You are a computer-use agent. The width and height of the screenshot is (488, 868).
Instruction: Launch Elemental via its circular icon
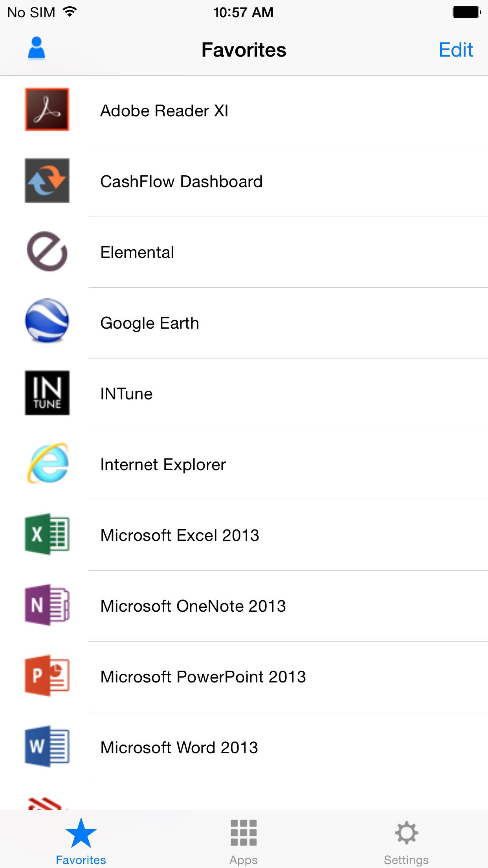pyautogui.click(x=47, y=252)
